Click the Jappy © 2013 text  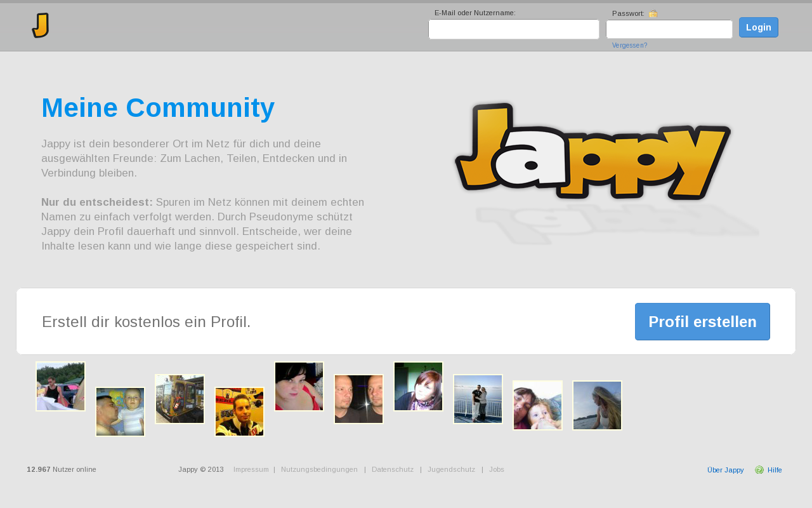pos(201,470)
